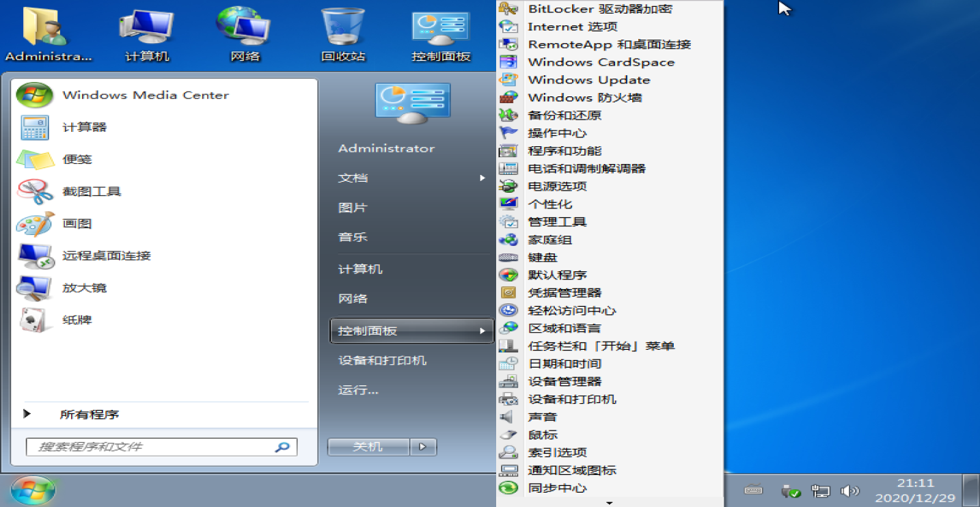Open 区域和语言
The width and height of the screenshot is (980, 507).
pos(610,329)
